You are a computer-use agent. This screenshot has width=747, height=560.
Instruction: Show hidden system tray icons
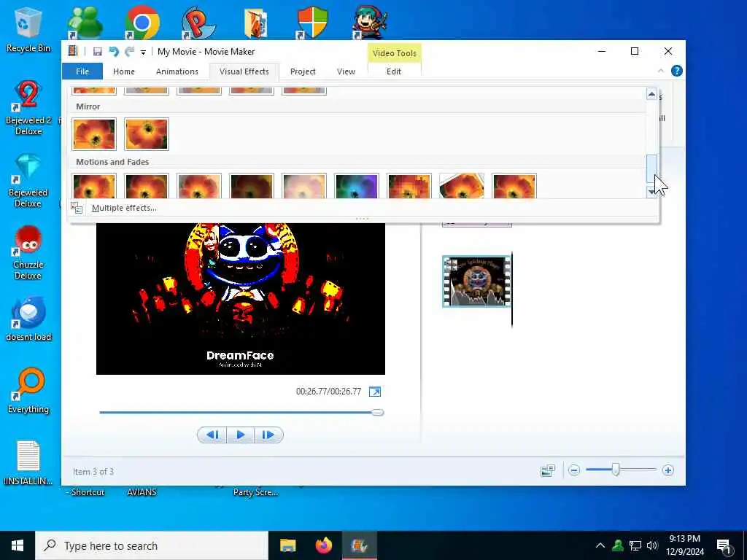point(600,545)
